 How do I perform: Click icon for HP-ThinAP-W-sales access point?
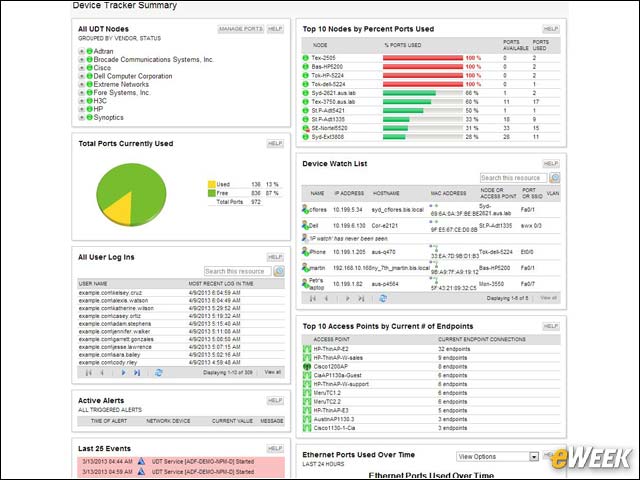click(x=307, y=358)
